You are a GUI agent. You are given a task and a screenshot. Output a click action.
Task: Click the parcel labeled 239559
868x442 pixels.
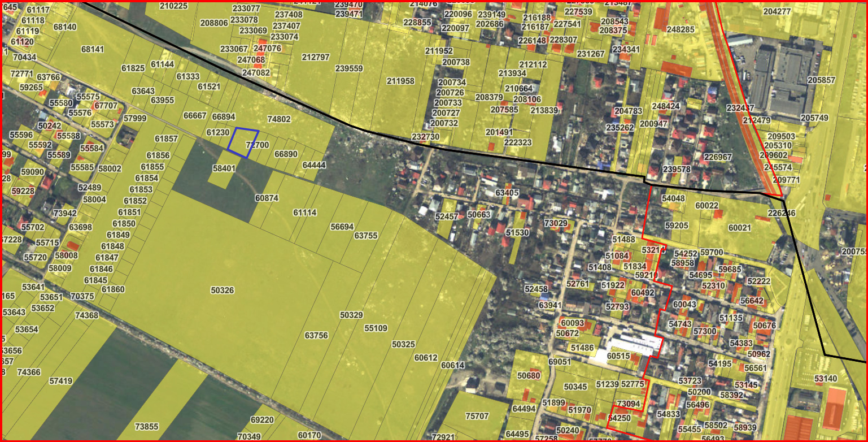(348, 68)
